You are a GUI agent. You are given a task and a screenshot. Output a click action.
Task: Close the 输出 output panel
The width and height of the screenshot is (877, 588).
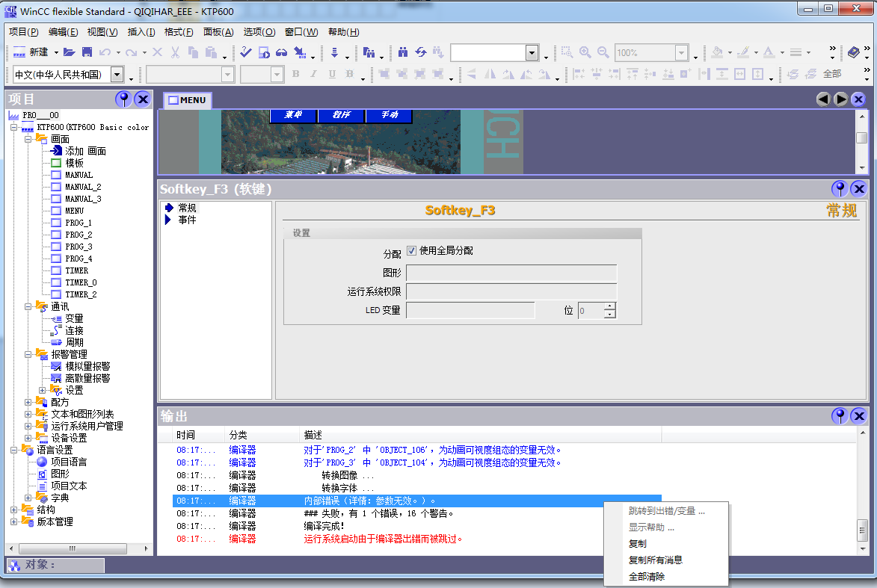pos(859,416)
